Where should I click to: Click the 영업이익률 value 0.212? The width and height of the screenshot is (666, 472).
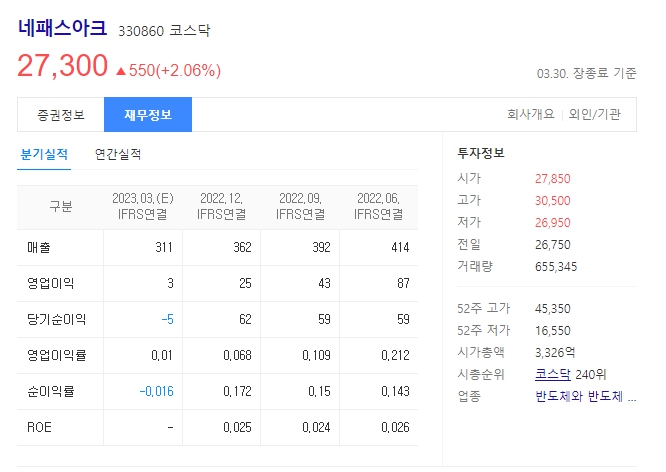[x=395, y=355]
